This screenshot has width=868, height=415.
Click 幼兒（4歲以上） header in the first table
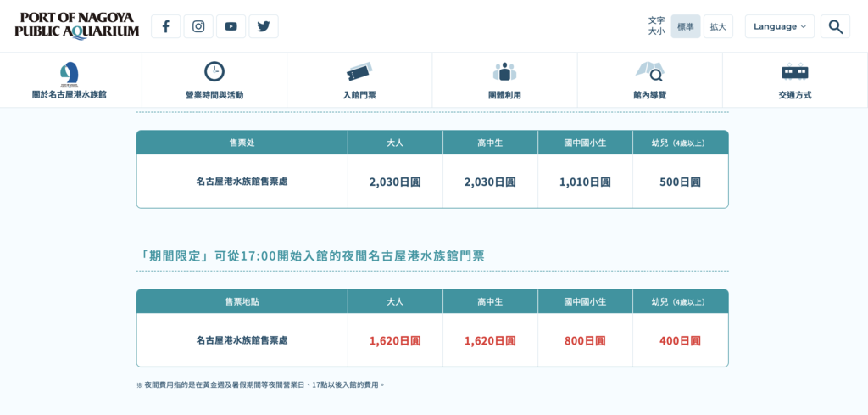pyautogui.click(x=681, y=143)
